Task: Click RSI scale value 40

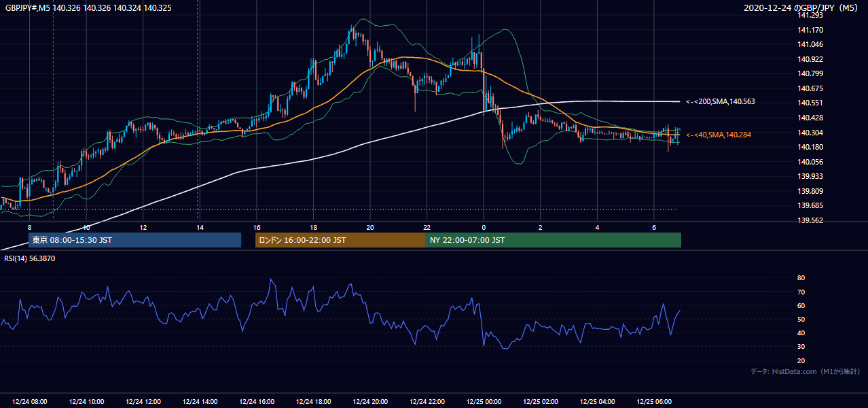Action: (801, 333)
